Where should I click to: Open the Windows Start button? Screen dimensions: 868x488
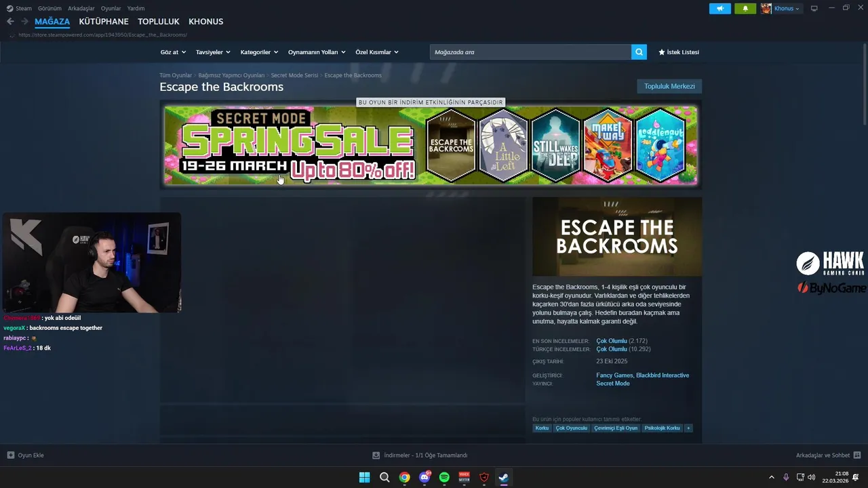tap(364, 477)
